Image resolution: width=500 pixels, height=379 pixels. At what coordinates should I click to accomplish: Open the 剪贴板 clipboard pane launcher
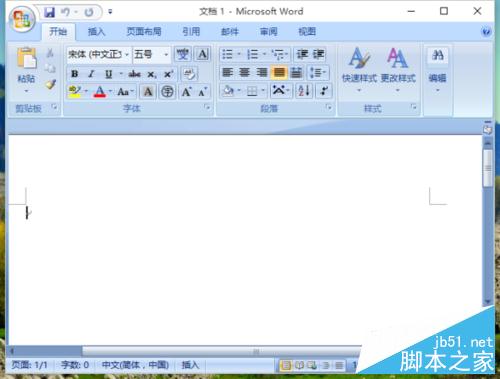tap(54, 107)
